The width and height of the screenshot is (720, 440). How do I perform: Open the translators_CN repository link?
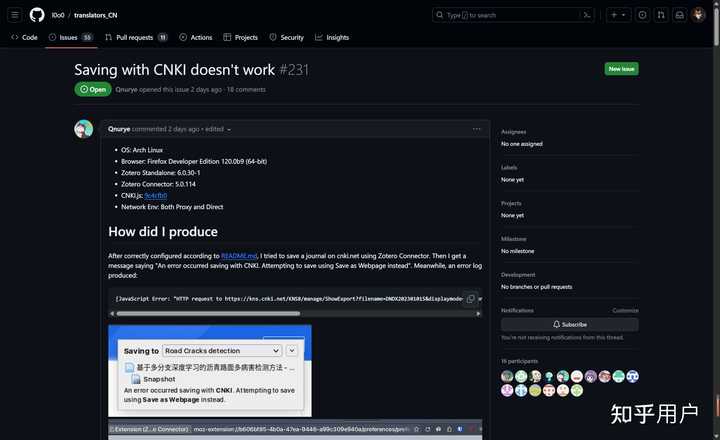(96, 15)
